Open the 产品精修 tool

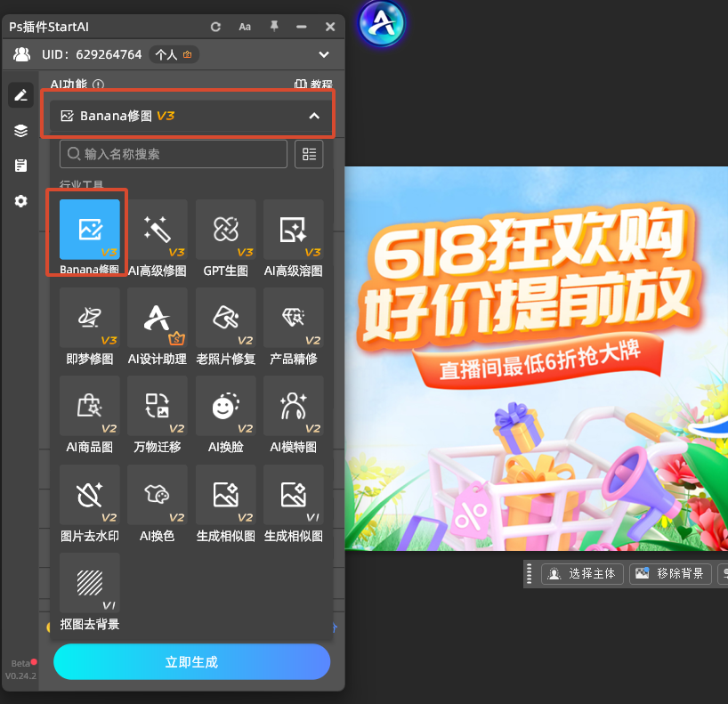click(294, 318)
